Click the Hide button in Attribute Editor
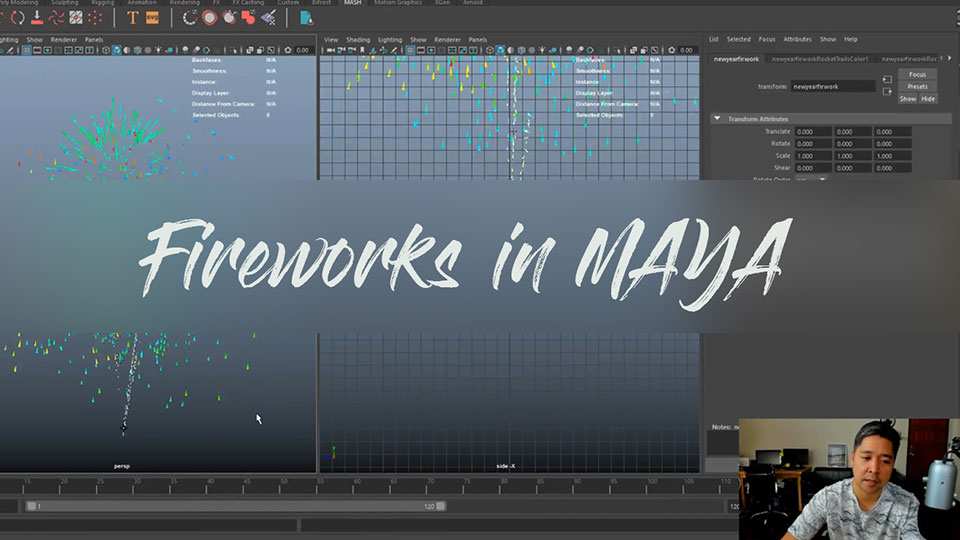This screenshot has height=540, width=960. (928, 99)
